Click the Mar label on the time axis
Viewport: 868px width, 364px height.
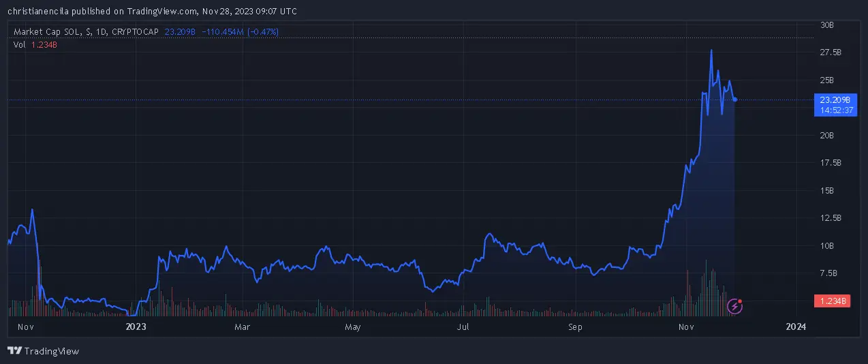(242, 327)
